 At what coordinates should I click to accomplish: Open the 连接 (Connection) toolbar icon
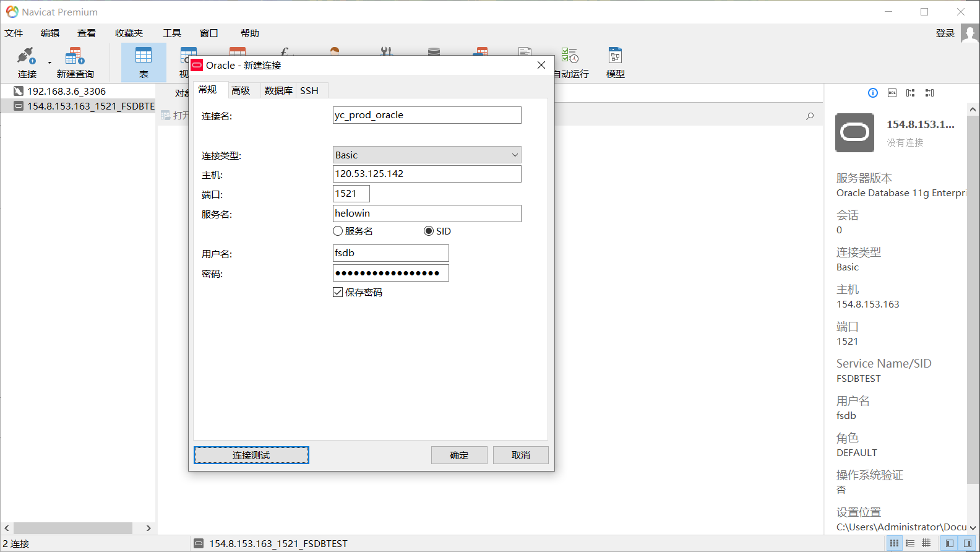pyautogui.click(x=27, y=63)
